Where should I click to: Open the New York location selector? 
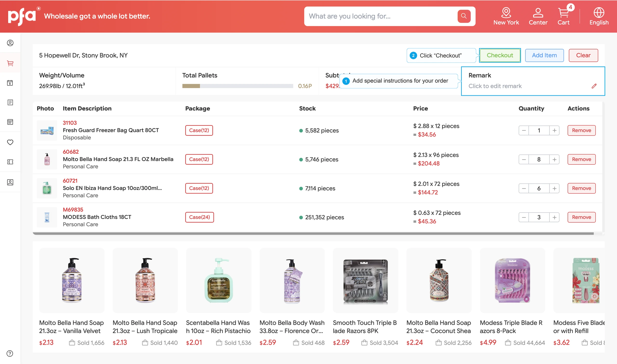tap(506, 16)
